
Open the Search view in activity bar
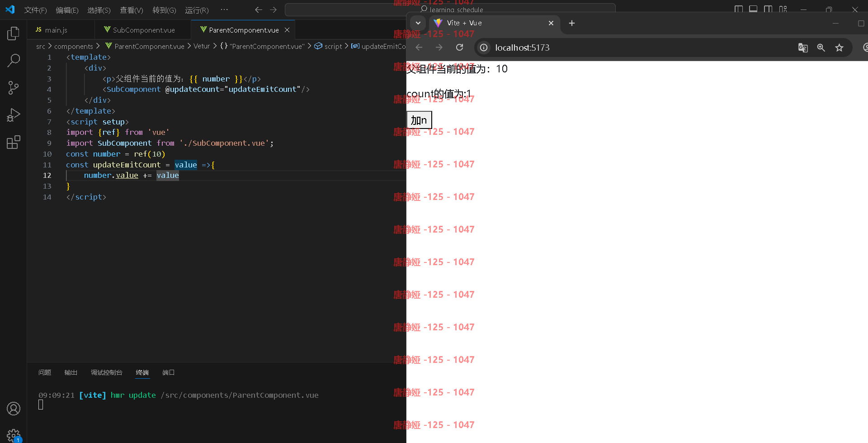(14, 60)
